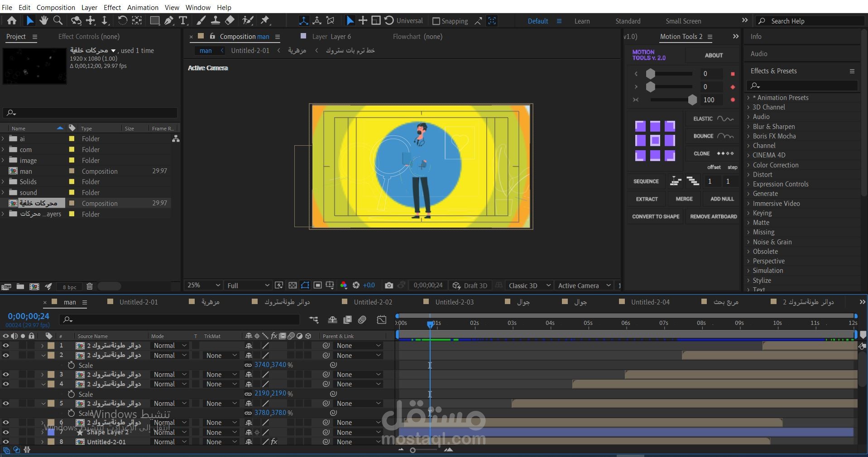Switch to the Untitled-2-03 timeline tab
Screen dimensions: 868x457
coord(454,302)
